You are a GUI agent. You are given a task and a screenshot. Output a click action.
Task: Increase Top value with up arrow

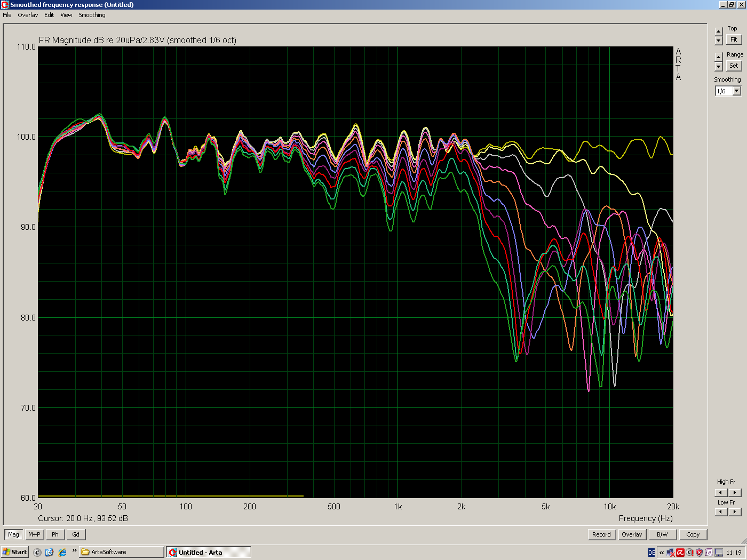(718, 31)
